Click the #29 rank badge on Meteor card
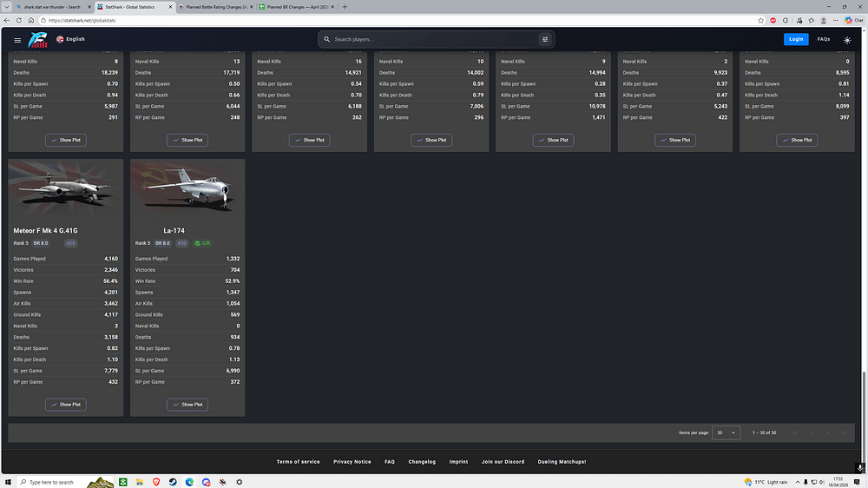The height and width of the screenshot is (488, 868). (70, 243)
